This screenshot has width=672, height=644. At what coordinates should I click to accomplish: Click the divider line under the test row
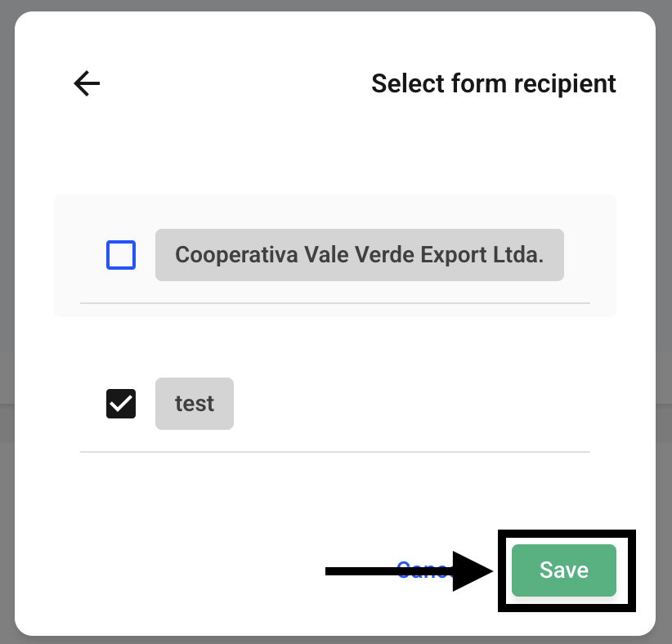(335, 452)
